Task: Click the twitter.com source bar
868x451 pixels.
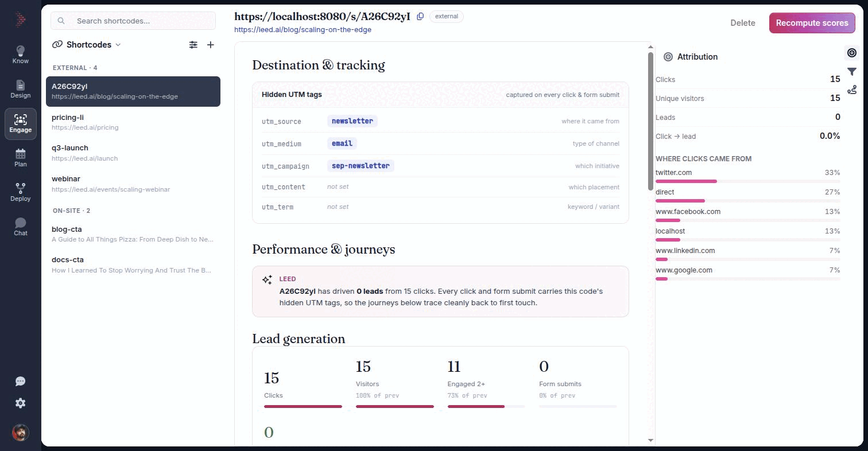Action: point(747,181)
